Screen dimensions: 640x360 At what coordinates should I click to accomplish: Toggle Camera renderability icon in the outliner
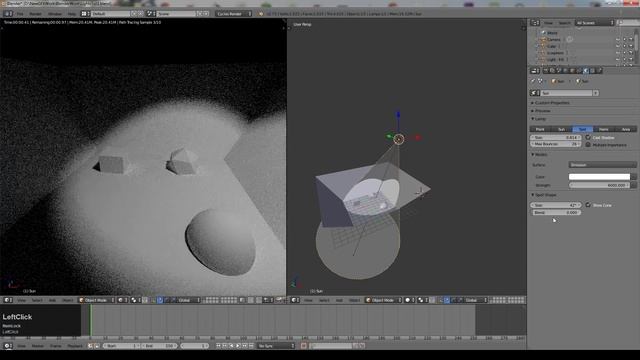point(631,40)
